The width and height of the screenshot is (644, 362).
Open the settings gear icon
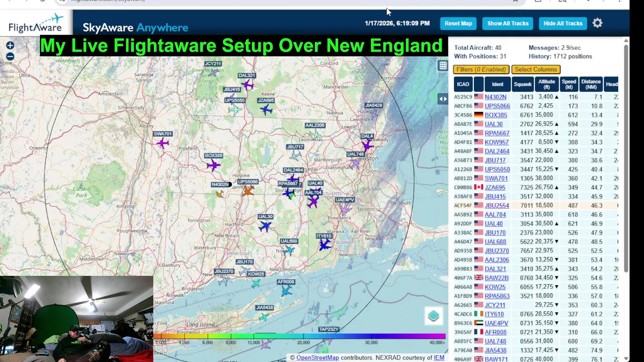pyautogui.click(x=597, y=23)
